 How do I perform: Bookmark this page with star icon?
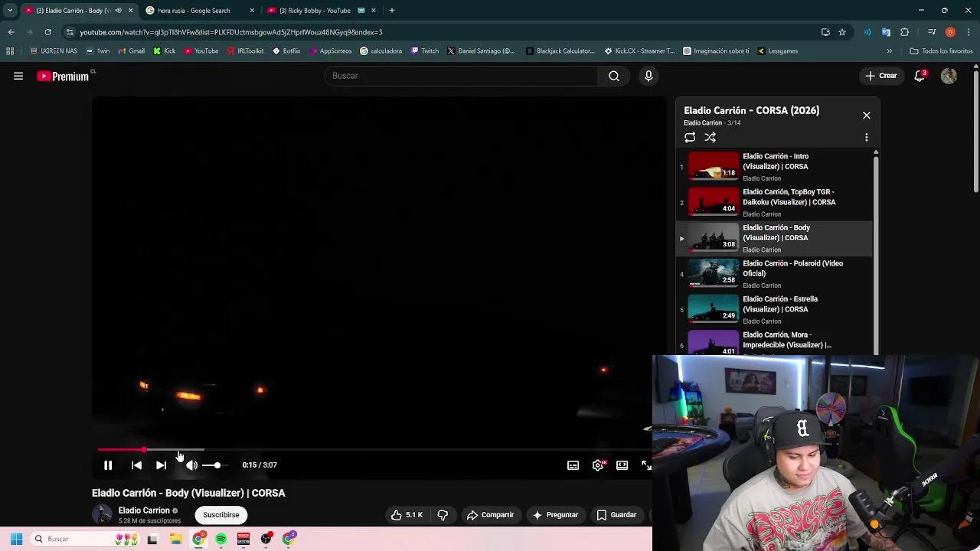(842, 32)
